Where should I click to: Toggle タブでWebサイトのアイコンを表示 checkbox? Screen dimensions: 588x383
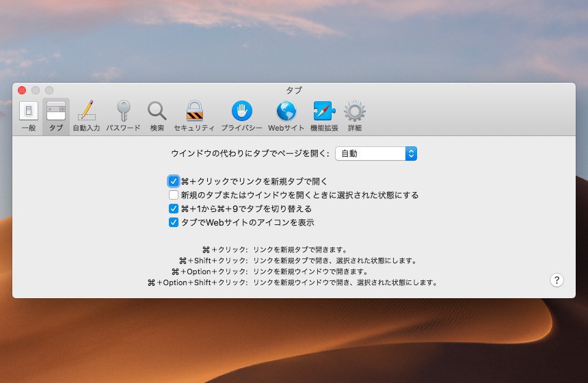[x=174, y=222]
